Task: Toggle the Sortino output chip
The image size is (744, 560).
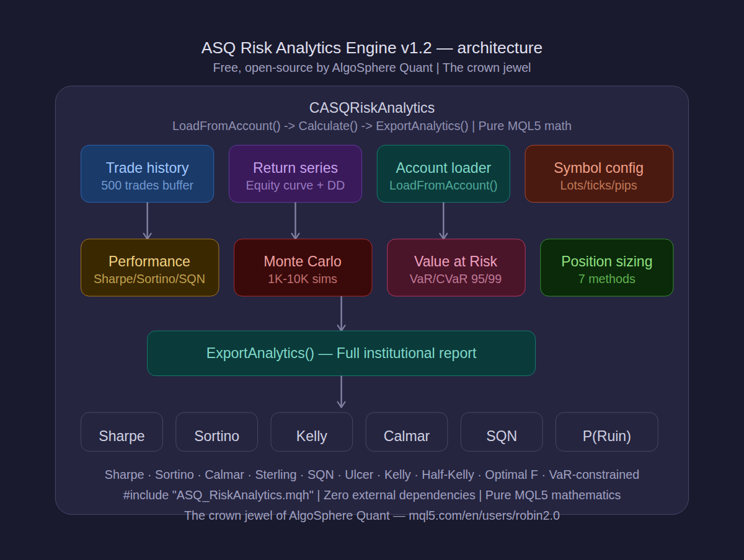Action: (216, 432)
